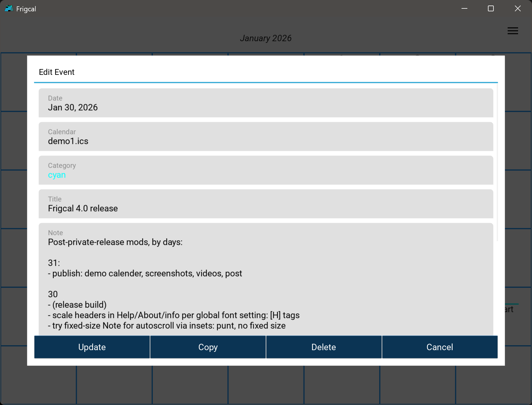Image resolution: width=532 pixels, height=405 pixels.
Task: Open the Date field showing Jan 30, 2026
Action: pos(266,103)
